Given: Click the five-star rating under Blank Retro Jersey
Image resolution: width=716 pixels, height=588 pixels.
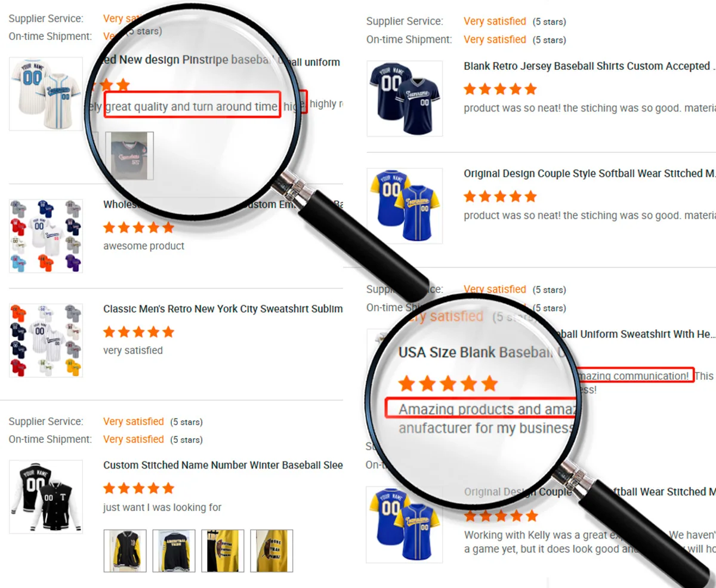Looking at the screenshot, I should pyautogui.click(x=501, y=89).
